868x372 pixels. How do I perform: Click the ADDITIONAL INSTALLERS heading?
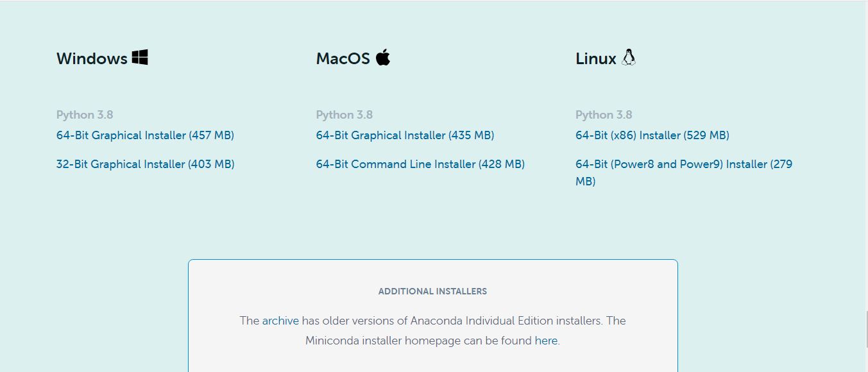(432, 291)
